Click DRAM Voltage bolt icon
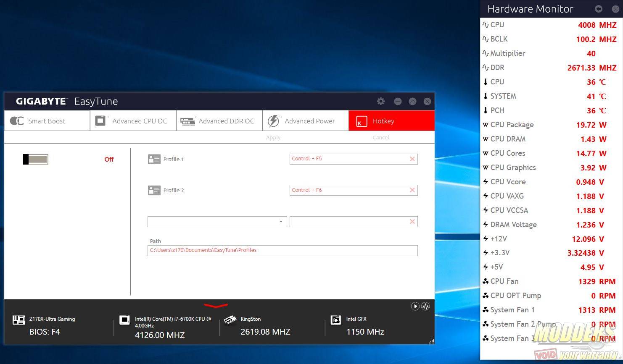 point(486,225)
